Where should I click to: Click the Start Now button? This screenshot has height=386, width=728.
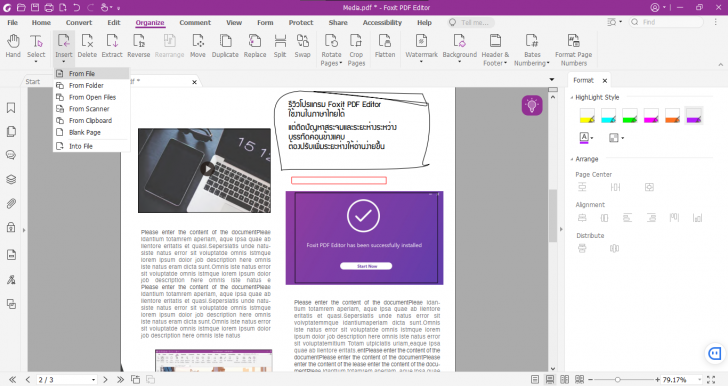366,266
